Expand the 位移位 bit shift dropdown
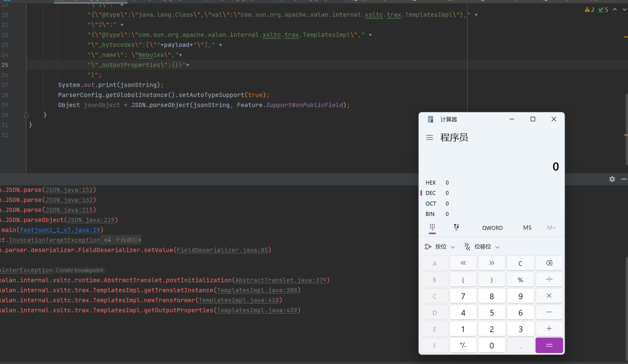628x364 pixels. click(482, 247)
